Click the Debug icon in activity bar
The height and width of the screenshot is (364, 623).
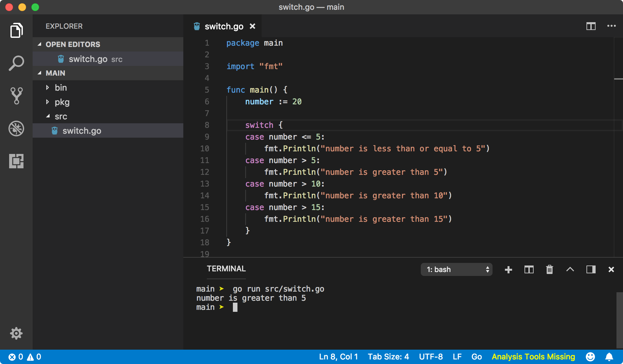pos(16,128)
